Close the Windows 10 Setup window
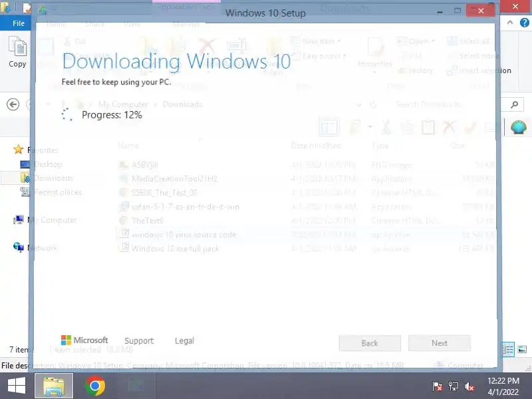This screenshot has height=399, width=532. coord(480,11)
